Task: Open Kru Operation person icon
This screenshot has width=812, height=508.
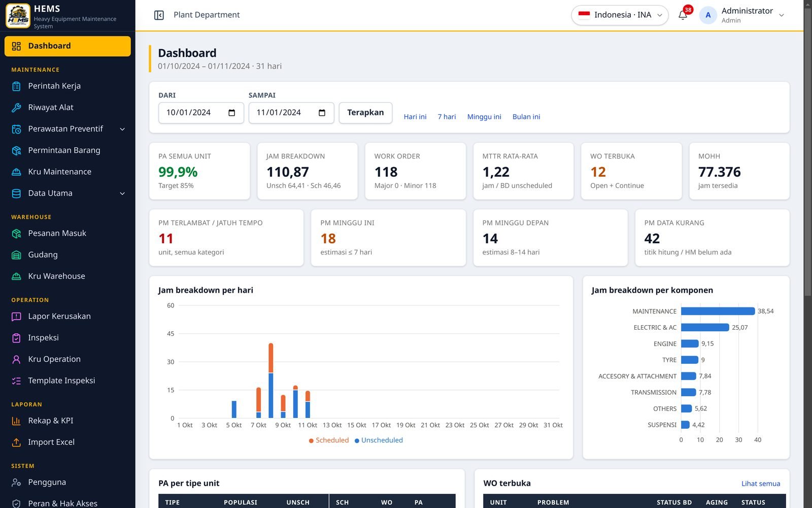Action: click(16, 359)
